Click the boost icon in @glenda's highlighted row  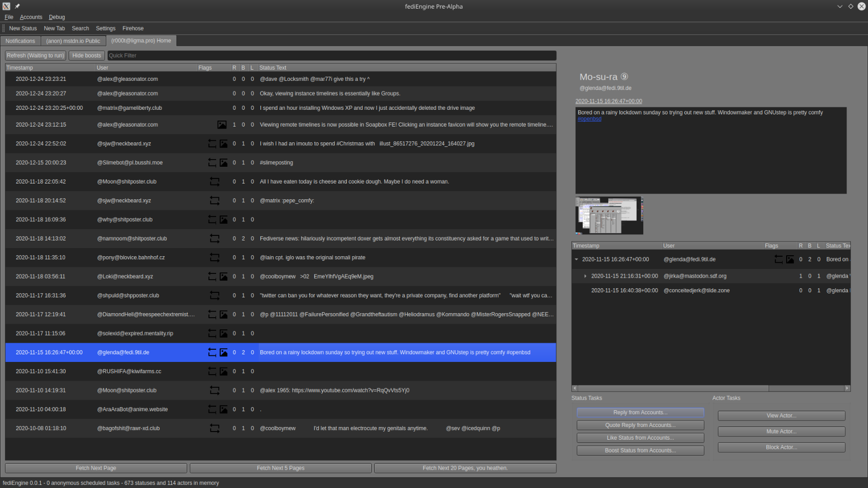point(212,352)
